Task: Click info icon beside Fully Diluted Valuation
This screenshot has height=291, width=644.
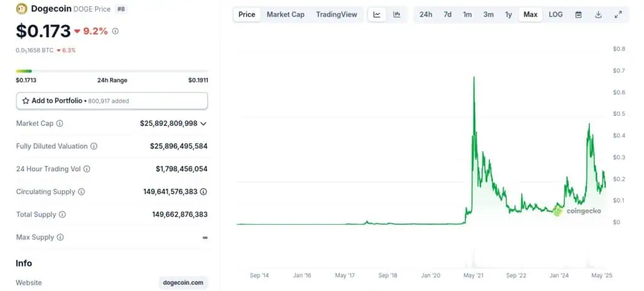Action: click(94, 146)
